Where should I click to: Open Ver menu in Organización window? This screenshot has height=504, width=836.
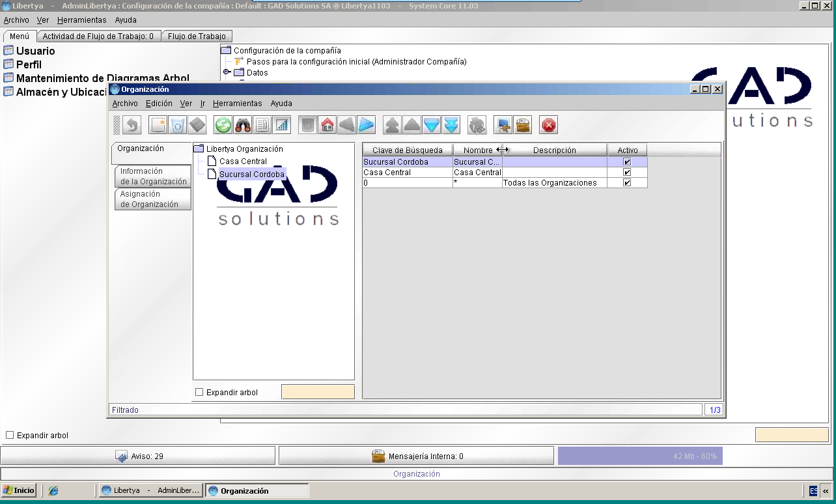[x=186, y=103]
